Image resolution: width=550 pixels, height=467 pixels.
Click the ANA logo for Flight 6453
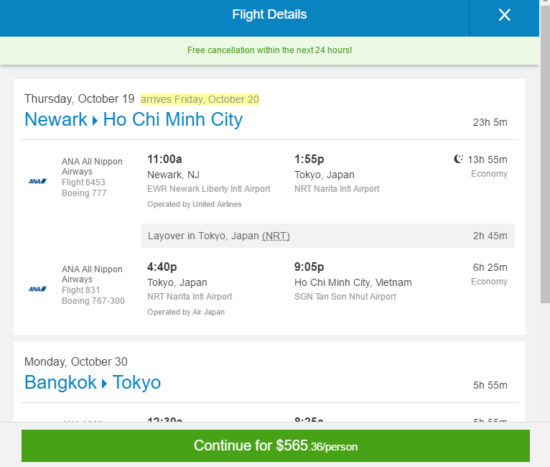click(38, 181)
